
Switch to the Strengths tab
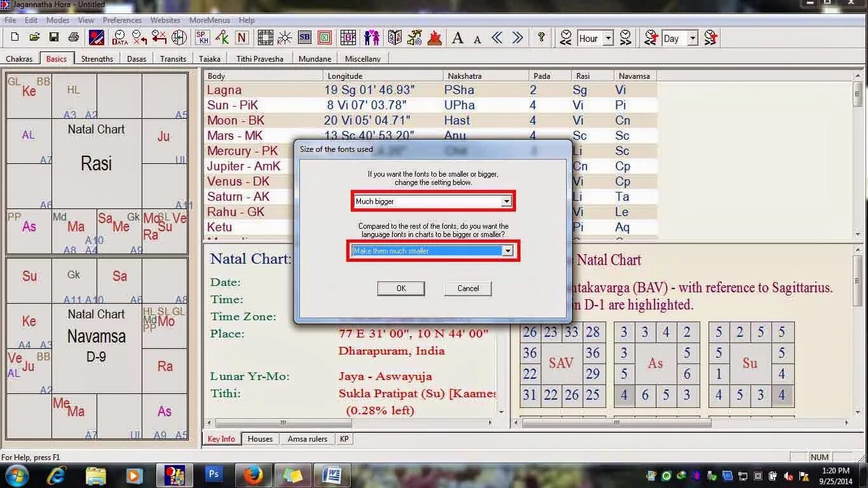pyautogui.click(x=97, y=58)
